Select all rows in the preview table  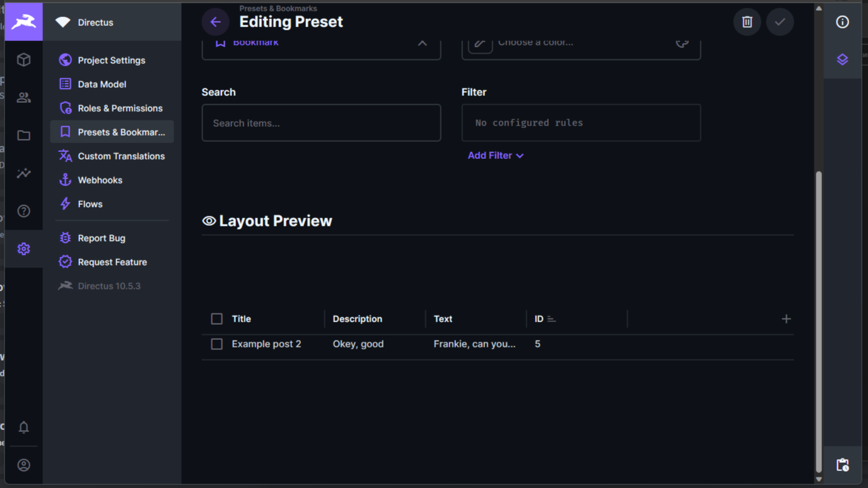pos(216,318)
